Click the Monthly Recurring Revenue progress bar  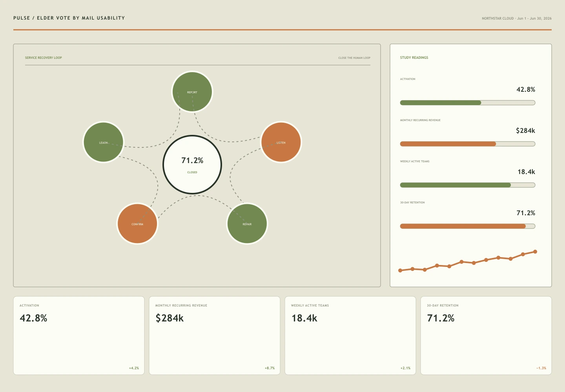coord(468,144)
